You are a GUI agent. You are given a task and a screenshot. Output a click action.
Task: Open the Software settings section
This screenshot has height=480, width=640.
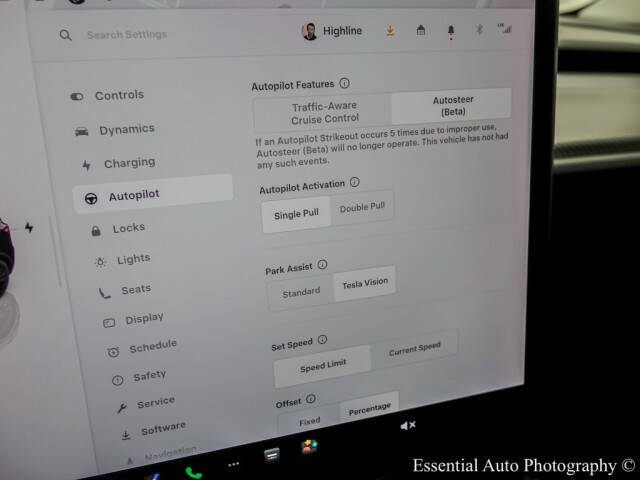pyautogui.click(x=161, y=430)
